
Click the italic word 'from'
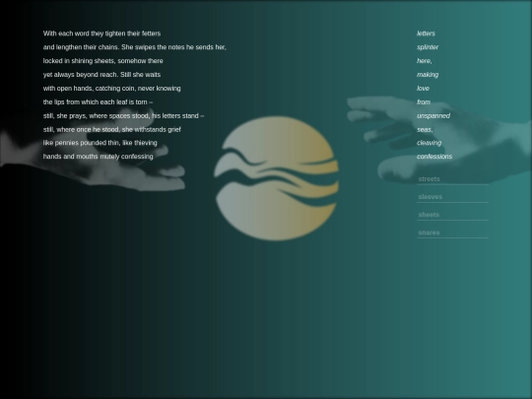[x=424, y=102]
